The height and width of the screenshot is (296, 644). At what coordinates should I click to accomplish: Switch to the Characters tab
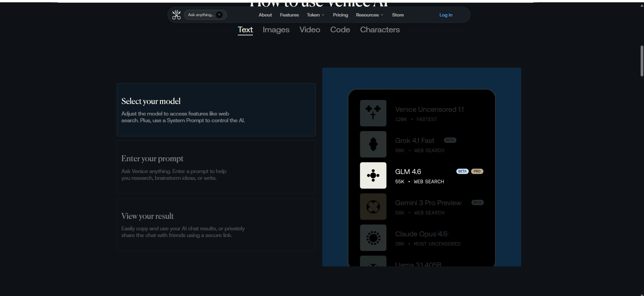(380, 30)
